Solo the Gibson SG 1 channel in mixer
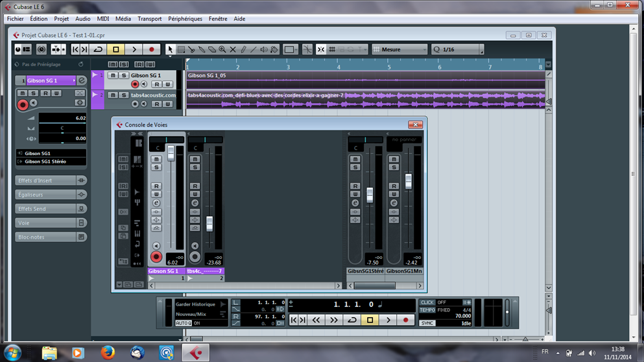The image size is (644, 362). pos(156,167)
